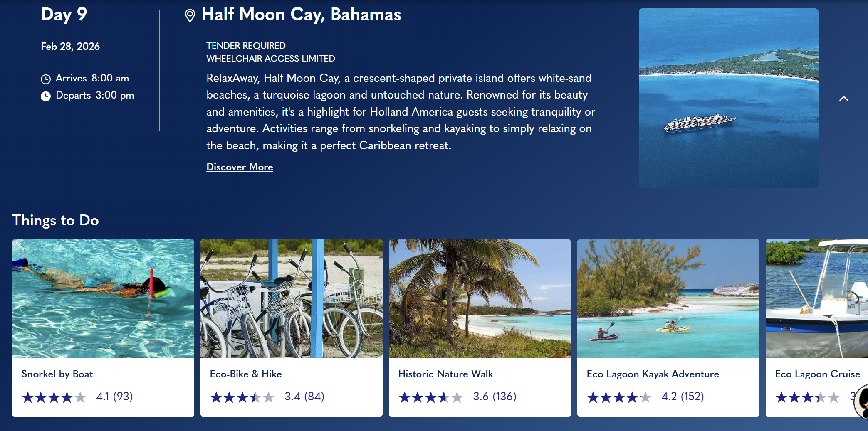Click the Snorkel by Boat star rating
Image resolution: width=868 pixels, height=431 pixels.
coord(54,397)
